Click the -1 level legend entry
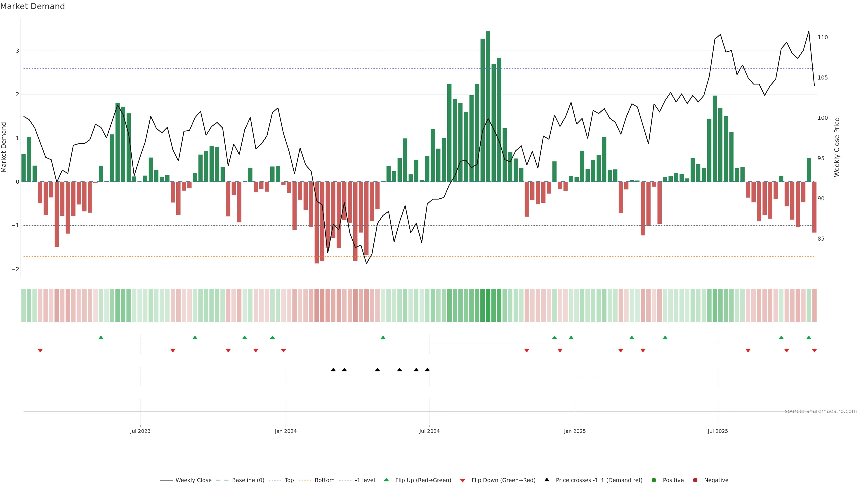 pos(345,480)
